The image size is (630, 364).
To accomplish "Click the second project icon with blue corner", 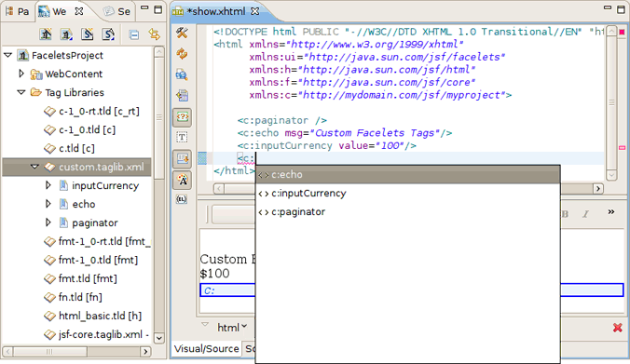I will [67, 34].
